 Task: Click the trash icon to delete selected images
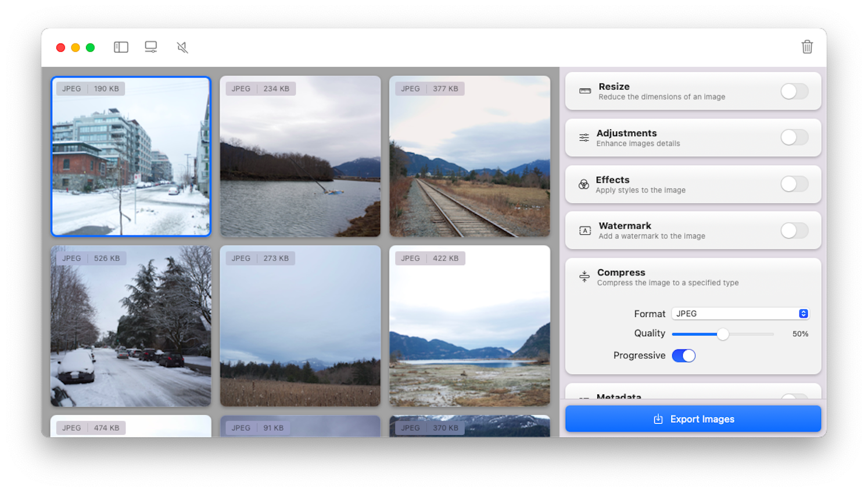806,47
